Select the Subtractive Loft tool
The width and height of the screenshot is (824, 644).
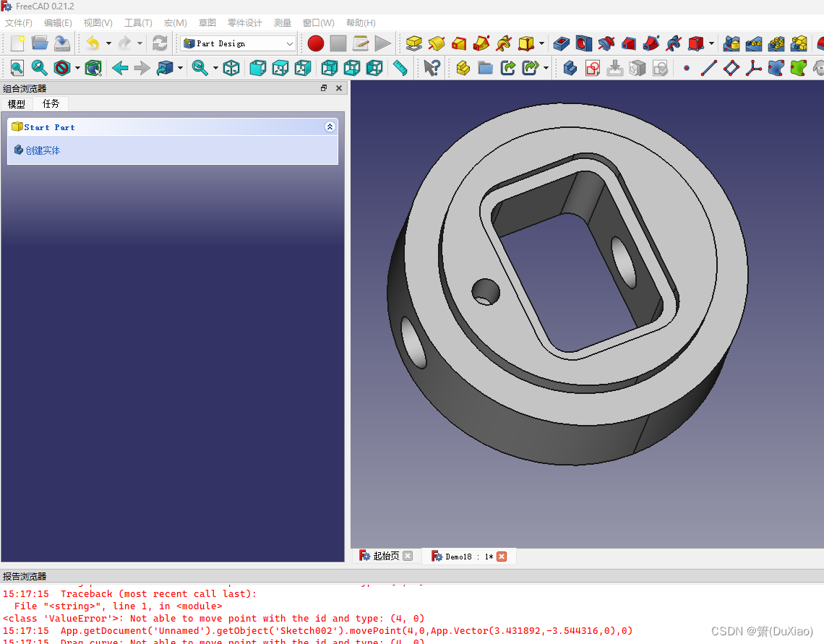(x=629, y=43)
